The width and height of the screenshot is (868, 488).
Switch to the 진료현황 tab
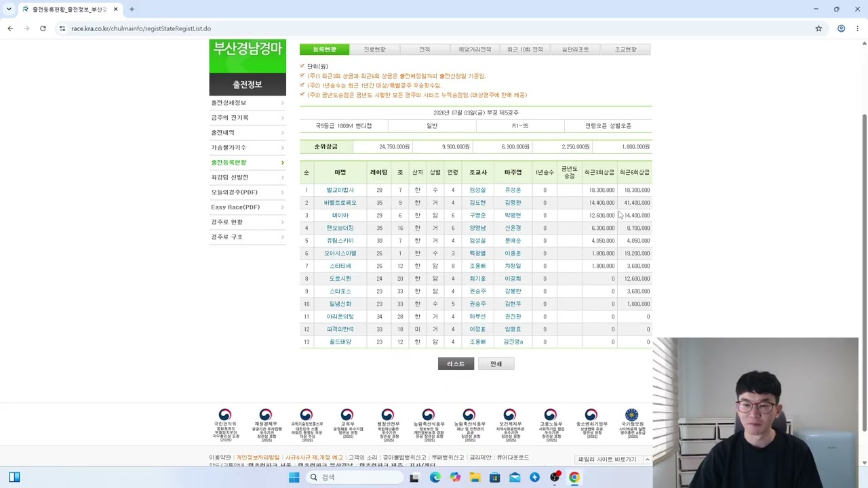[x=374, y=49]
